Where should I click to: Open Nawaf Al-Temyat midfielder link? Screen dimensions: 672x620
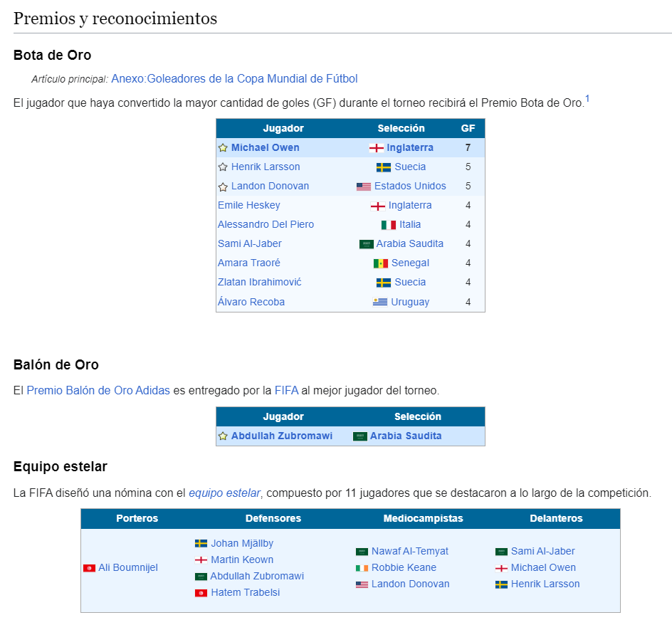click(410, 551)
